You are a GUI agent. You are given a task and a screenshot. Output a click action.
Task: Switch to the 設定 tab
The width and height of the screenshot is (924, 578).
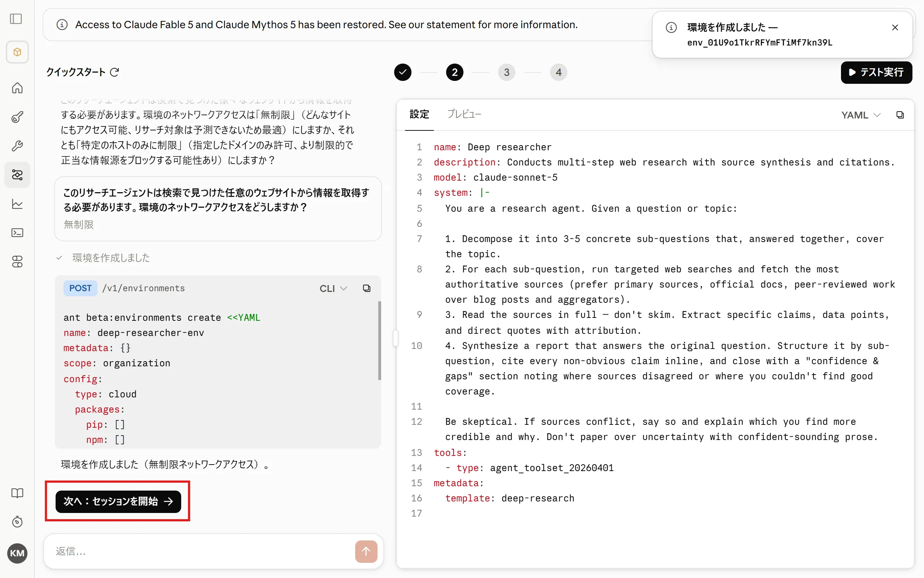coord(419,114)
